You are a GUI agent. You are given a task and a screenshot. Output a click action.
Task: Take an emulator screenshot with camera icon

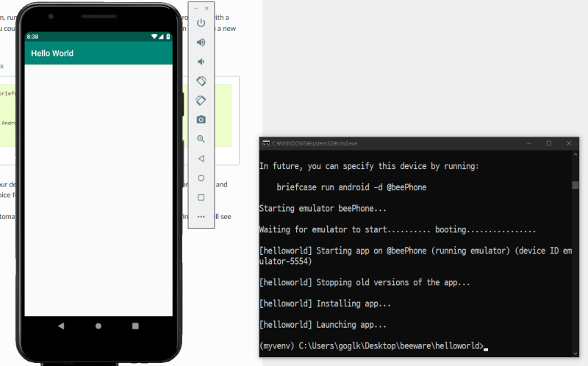[201, 119]
